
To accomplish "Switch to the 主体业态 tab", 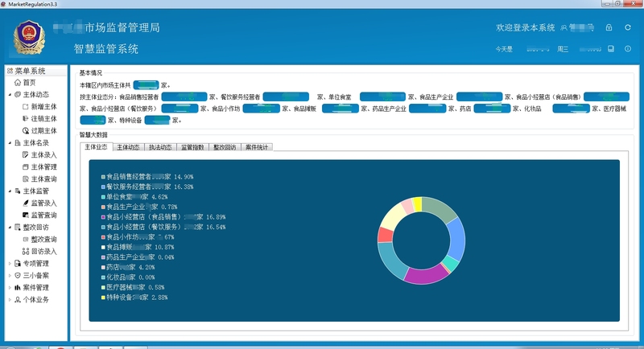I will (x=96, y=147).
